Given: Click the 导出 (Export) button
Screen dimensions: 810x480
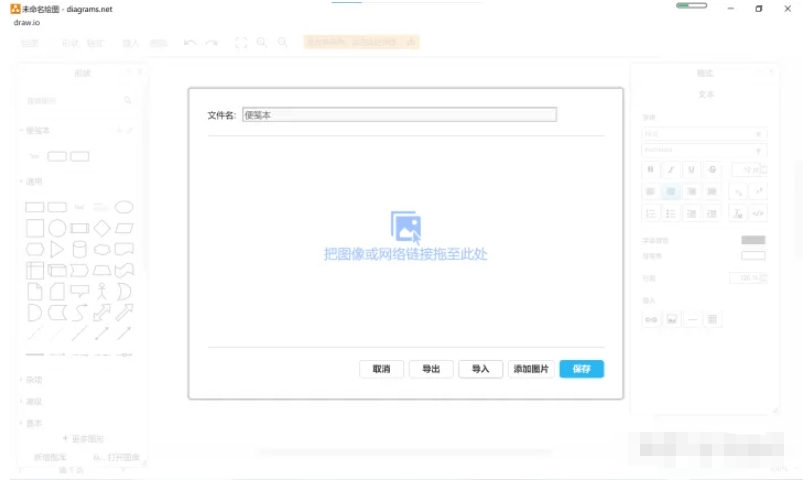Looking at the screenshot, I should coord(431,369).
